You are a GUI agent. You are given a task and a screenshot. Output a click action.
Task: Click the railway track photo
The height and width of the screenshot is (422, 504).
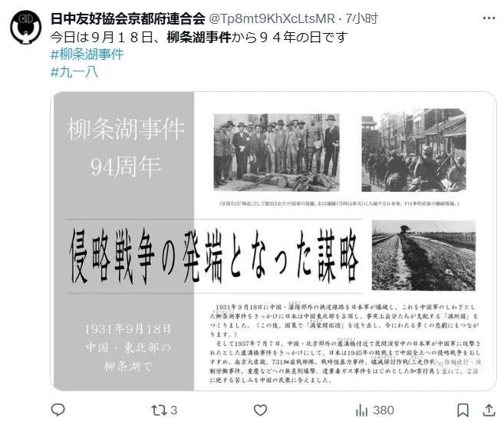pos(423,256)
